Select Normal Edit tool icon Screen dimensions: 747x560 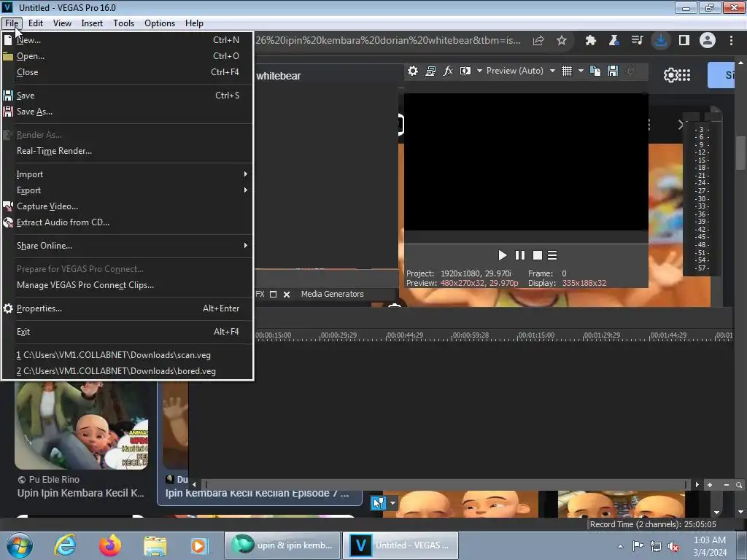pos(379,503)
